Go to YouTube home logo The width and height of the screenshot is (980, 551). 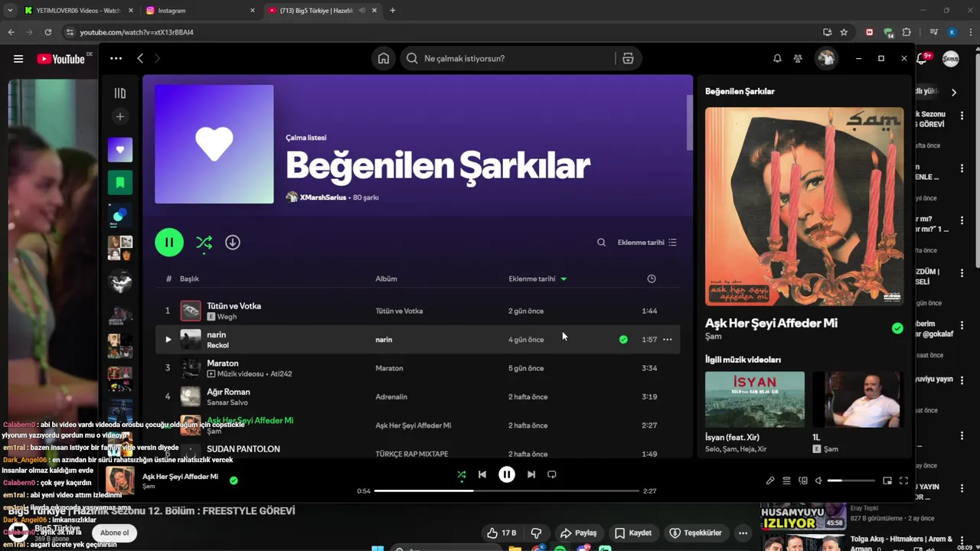point(60,59)
